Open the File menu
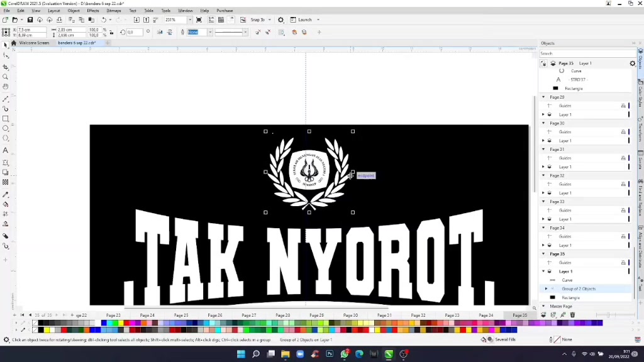 point(6,11)
